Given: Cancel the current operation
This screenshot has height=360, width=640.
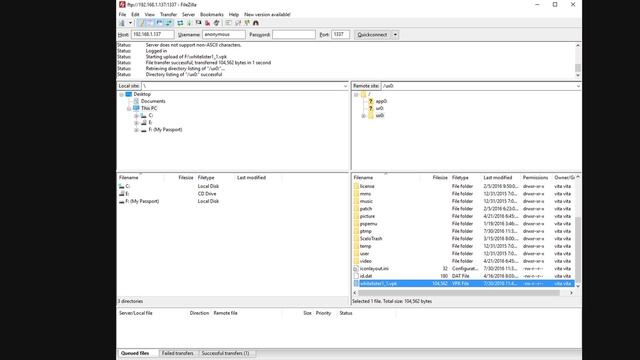Looking at the screenshot, I should 198,23.
